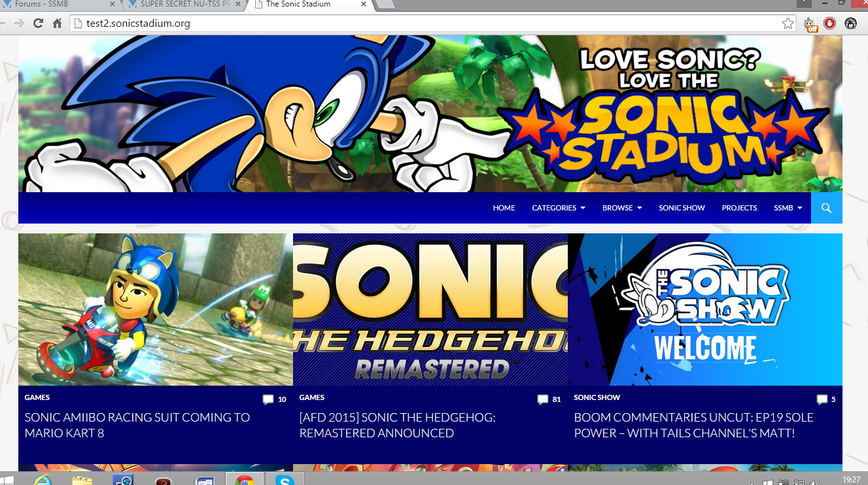868x485 pixels.
Task: Close the Forums - SSMB tab
Action: coord(112,5)
